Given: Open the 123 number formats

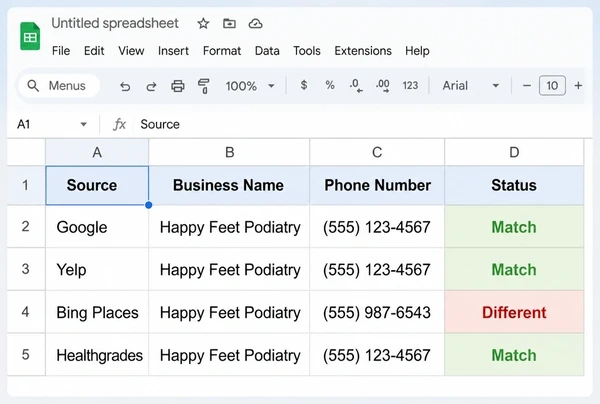Looking at the screenshot, I should point(410,85).
